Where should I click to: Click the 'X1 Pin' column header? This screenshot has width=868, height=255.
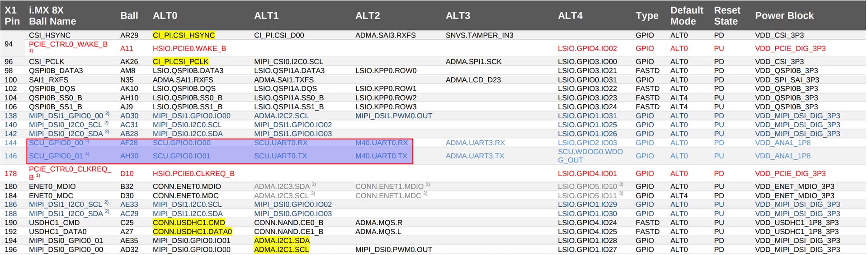[x=12, y=16]
